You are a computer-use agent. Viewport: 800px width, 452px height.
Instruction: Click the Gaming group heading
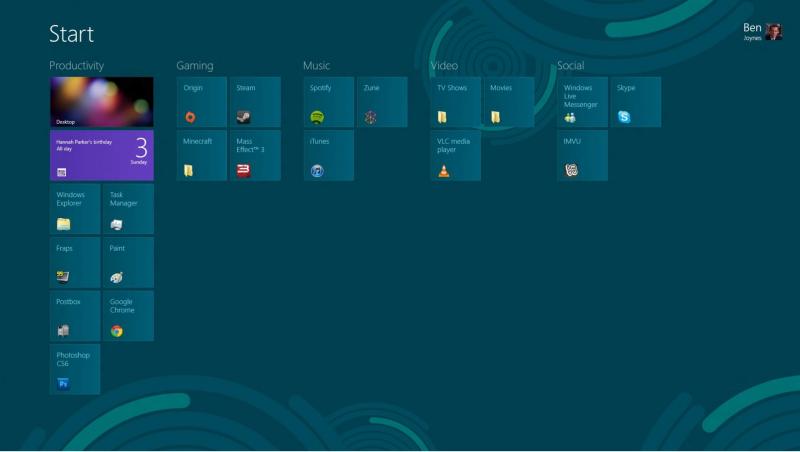[x=195, y=66]
